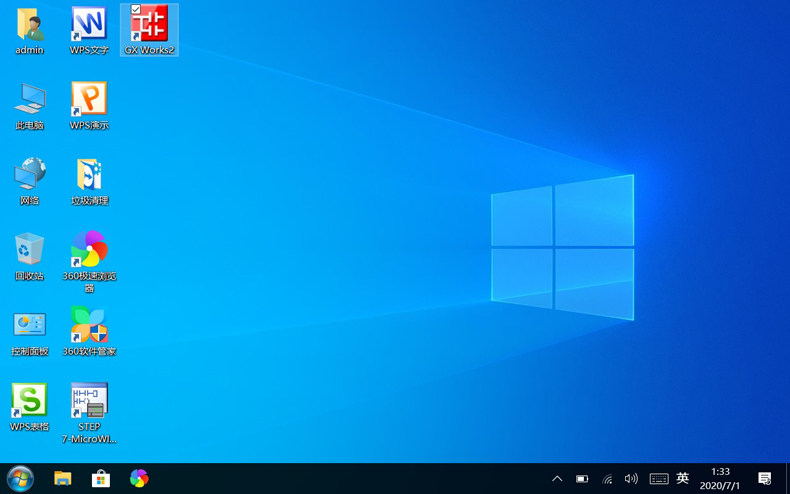Open the Wi-Fi network tray icon

click(x=608, y=478)
